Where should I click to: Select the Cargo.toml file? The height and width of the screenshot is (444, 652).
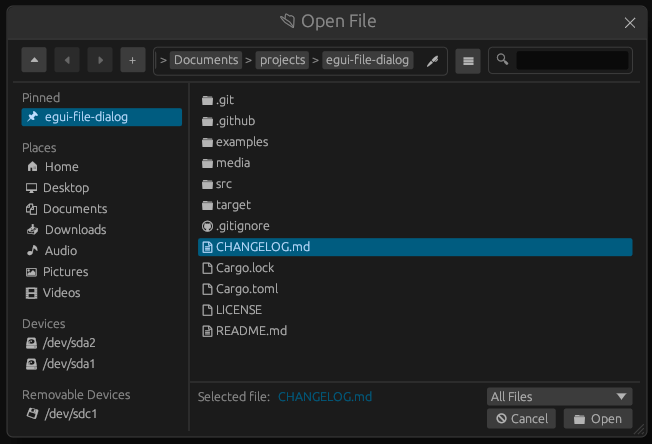pos(246,289)
